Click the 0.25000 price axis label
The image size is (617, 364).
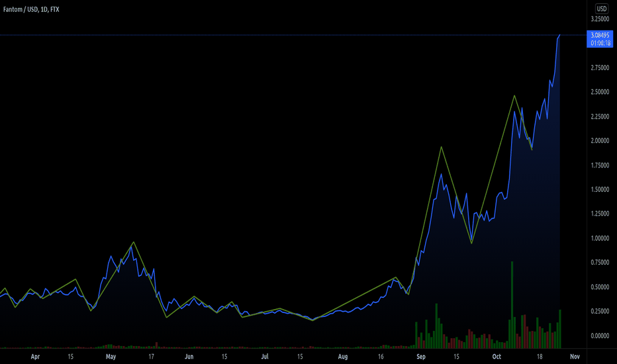pos(600,311)
